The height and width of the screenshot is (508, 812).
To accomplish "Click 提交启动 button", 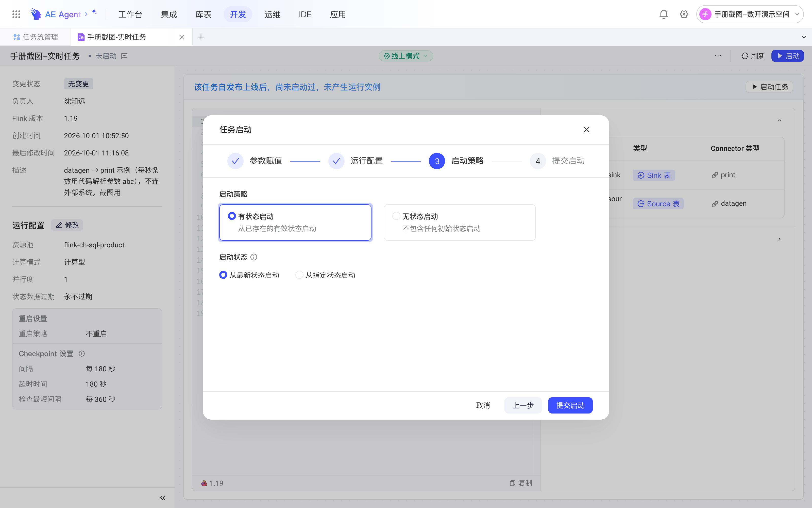I will 570,405.
